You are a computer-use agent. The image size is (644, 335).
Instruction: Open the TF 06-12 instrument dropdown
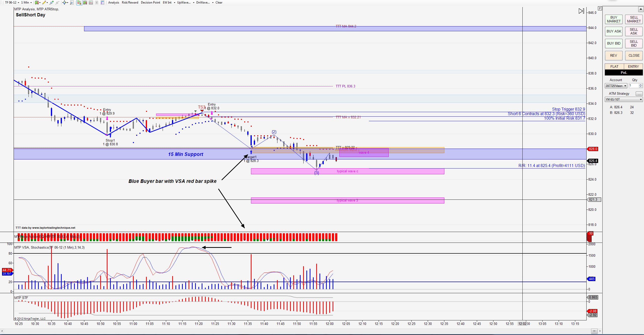[12, 3]
